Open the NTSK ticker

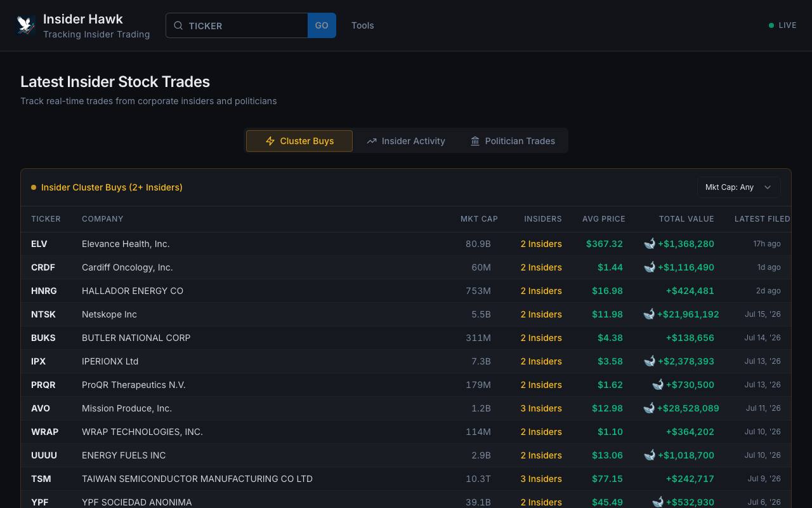coord(43,314)
